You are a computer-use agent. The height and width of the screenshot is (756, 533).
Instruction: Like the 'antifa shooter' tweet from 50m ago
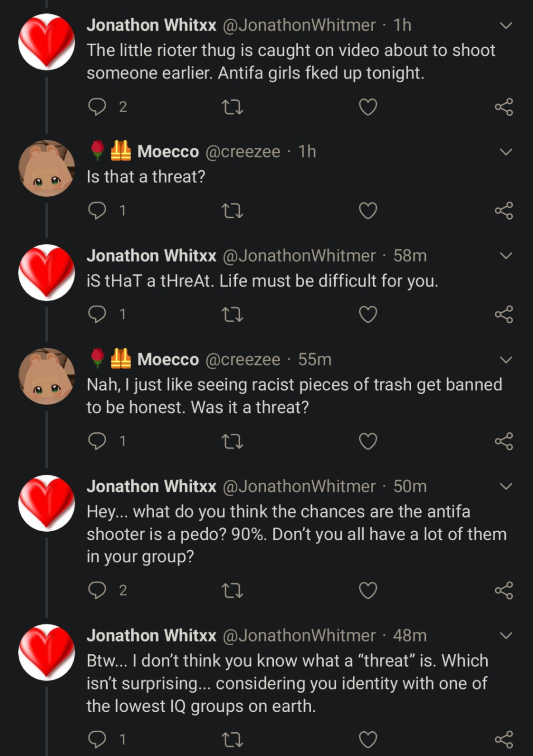(x=368, y=591)
